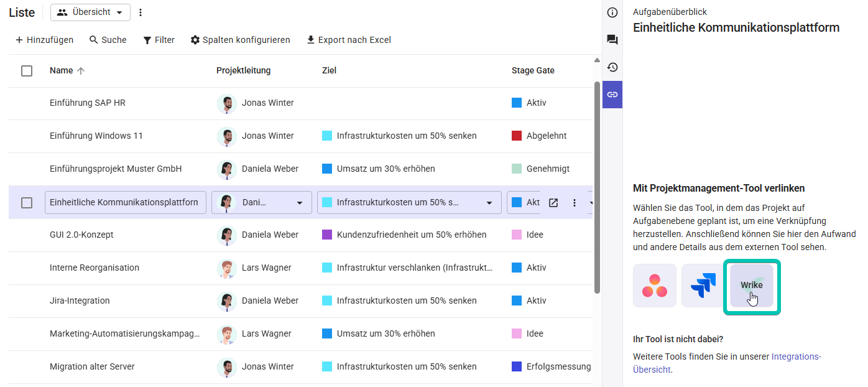Open the three-dot menu in selected row
This screenshot has height=387, width=868.
pyautogui.click(x=575, y=202)
